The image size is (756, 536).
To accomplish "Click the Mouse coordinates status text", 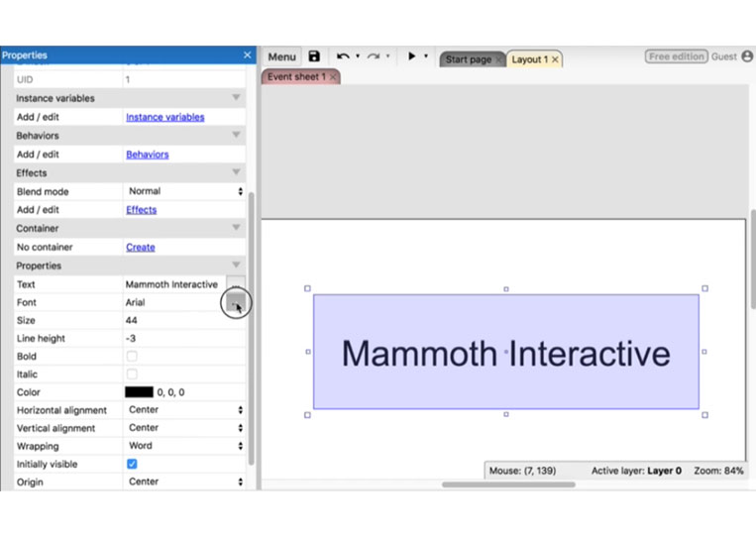I will pyautogui.click(x=522, y=471).
